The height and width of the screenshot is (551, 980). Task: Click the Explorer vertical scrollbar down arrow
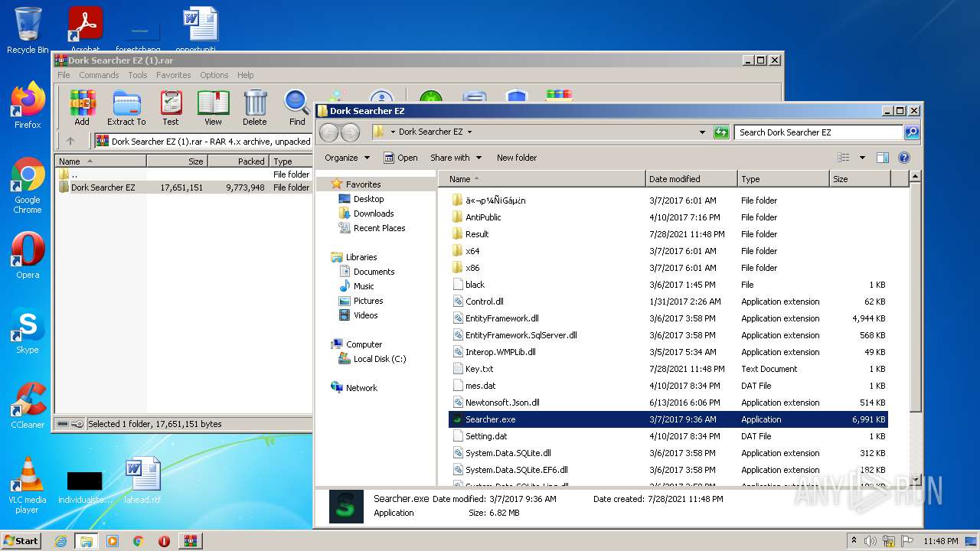point(915,480)
